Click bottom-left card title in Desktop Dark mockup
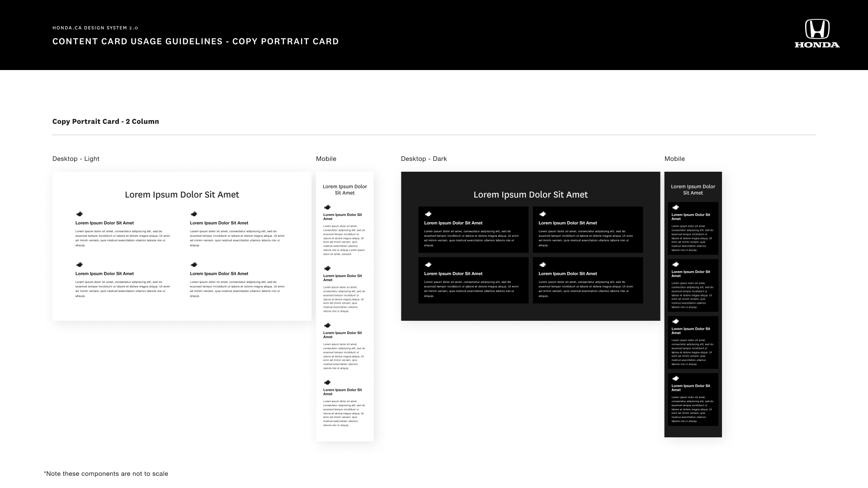This screenshot has height=488, width=868. pos(453,273)
